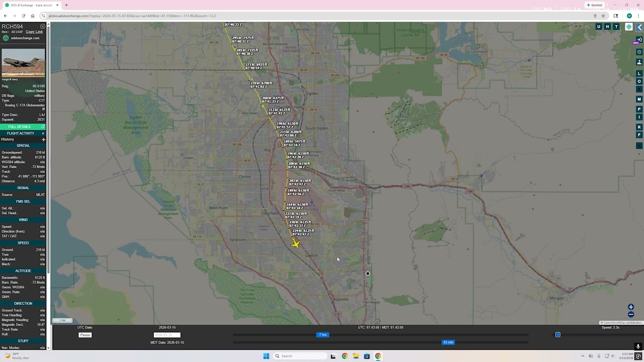This screenshot has width=644, height=362.
Task: Click the play arrow button below F
Action: pyautogui.click(x=639, y=146)
